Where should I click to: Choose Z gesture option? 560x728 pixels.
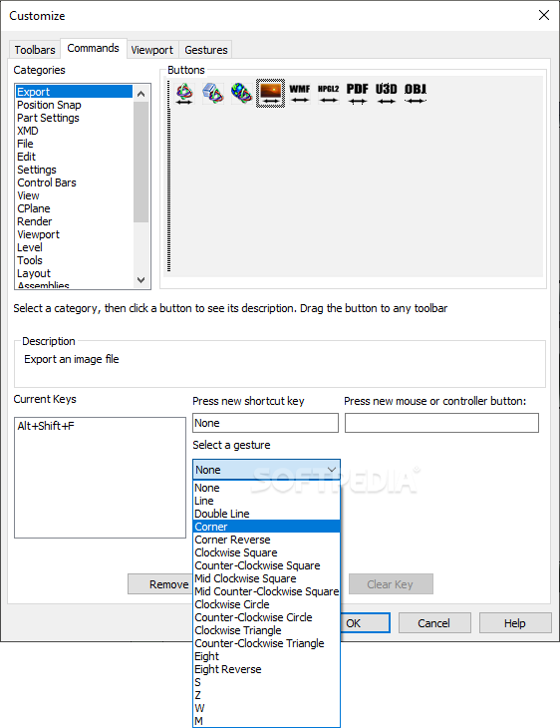[266, 695]
